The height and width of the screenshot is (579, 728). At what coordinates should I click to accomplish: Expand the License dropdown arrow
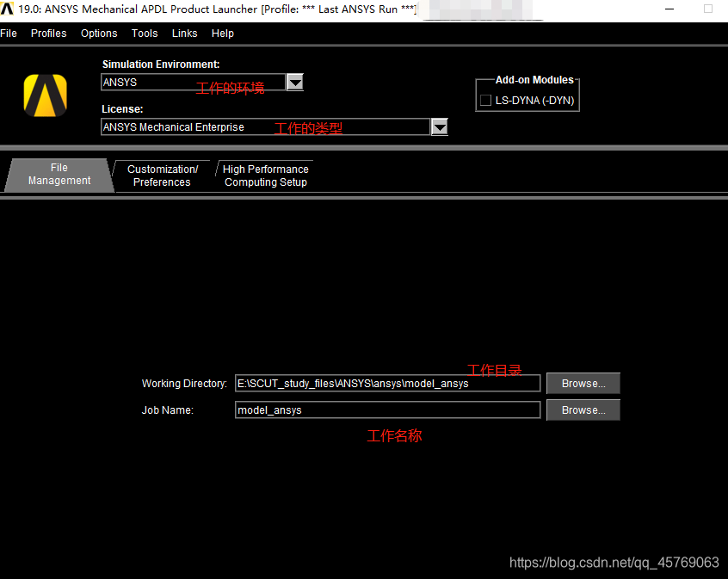(440, 126)
